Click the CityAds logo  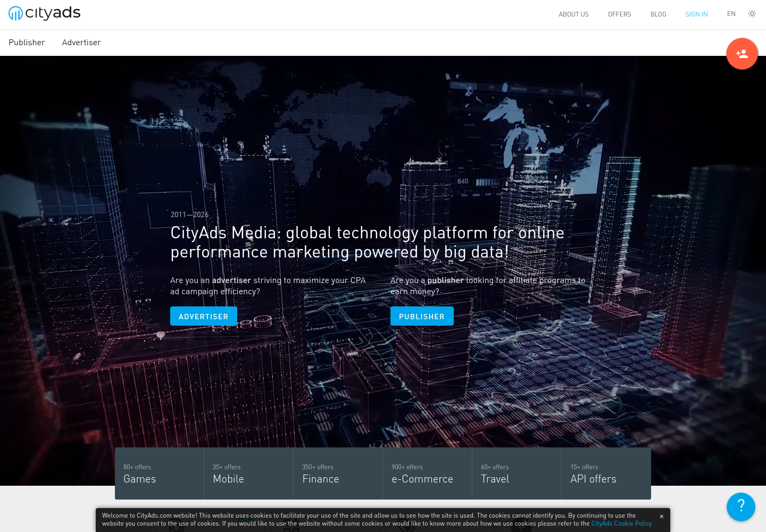point(45,13)
